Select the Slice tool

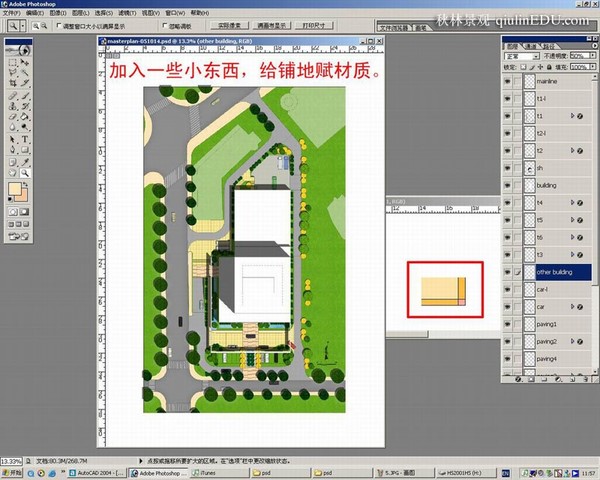(x=24, y=83)
